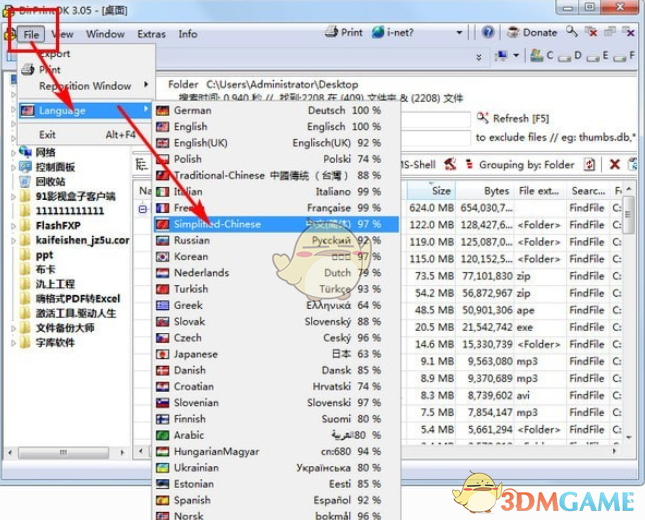Viewport: 645px width, 520px height.
Task: Open the Window menu
Action: tap(105, 34)
